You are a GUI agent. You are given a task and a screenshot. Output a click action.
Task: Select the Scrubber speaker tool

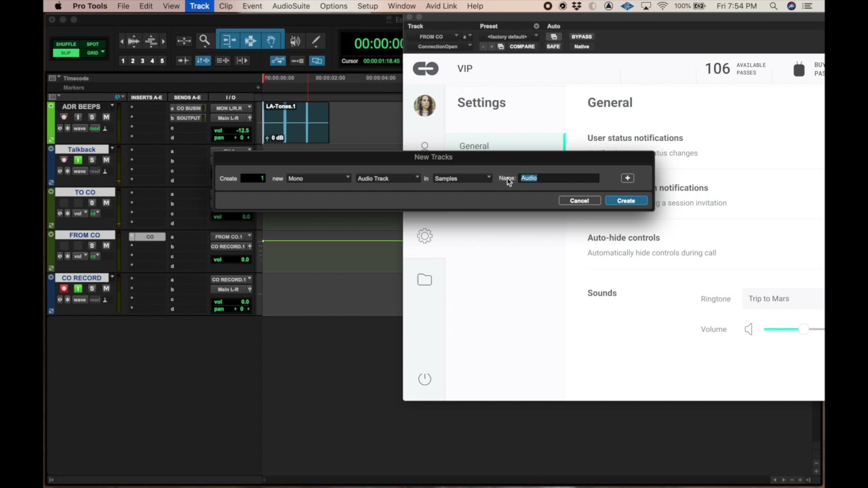pyautogui.click(x=295, y=41)
